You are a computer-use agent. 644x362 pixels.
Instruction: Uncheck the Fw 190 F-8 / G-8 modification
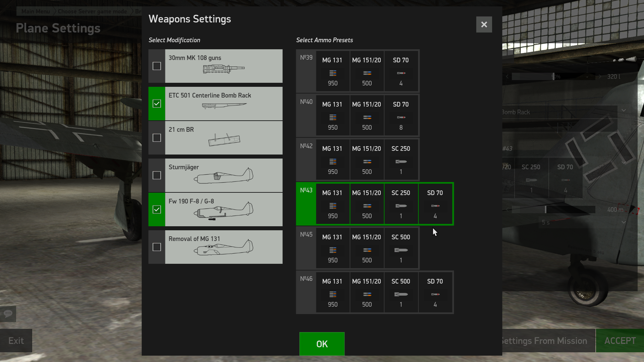[157, 209]
